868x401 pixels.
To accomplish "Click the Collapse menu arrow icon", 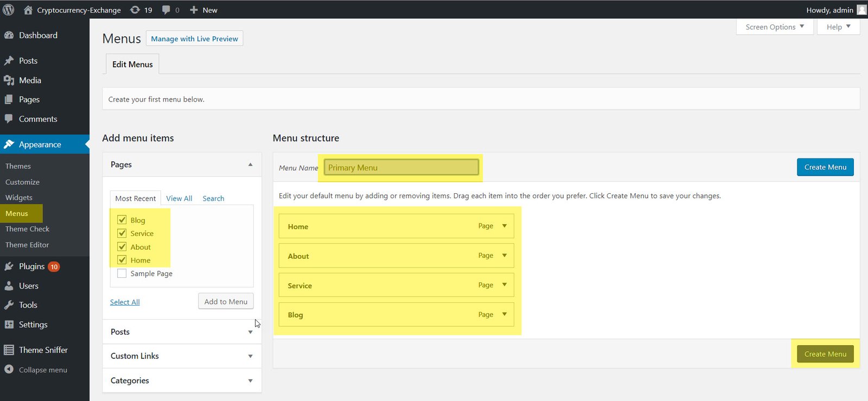I will pos(9,370).
